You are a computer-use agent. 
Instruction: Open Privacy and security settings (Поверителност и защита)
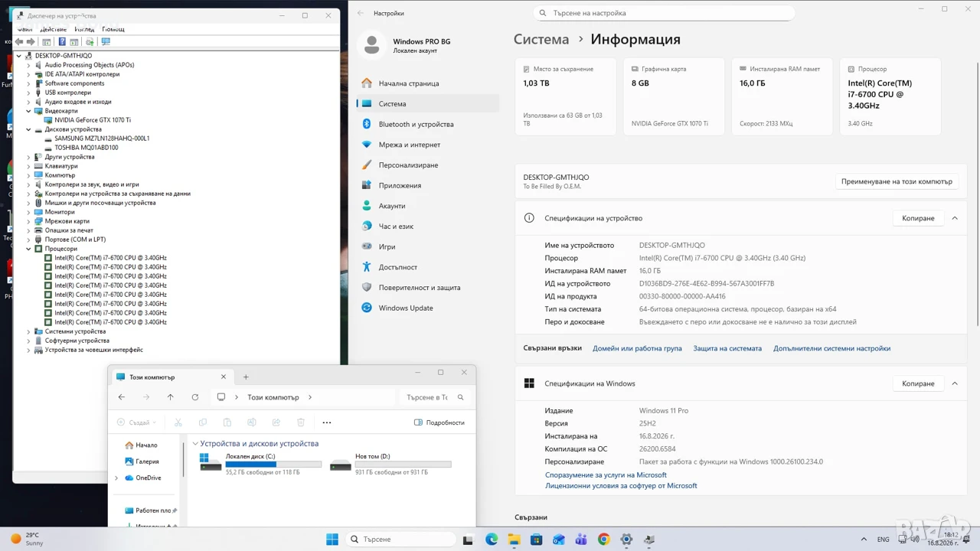click(x=429, y=288)
